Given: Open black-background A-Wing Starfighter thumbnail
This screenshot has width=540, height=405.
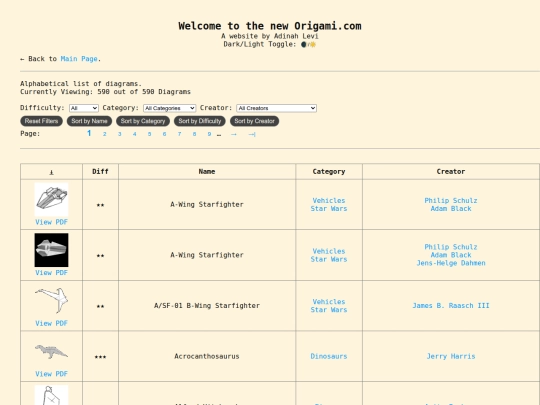Looking at the screenshot, I should [x=51, y=250].
